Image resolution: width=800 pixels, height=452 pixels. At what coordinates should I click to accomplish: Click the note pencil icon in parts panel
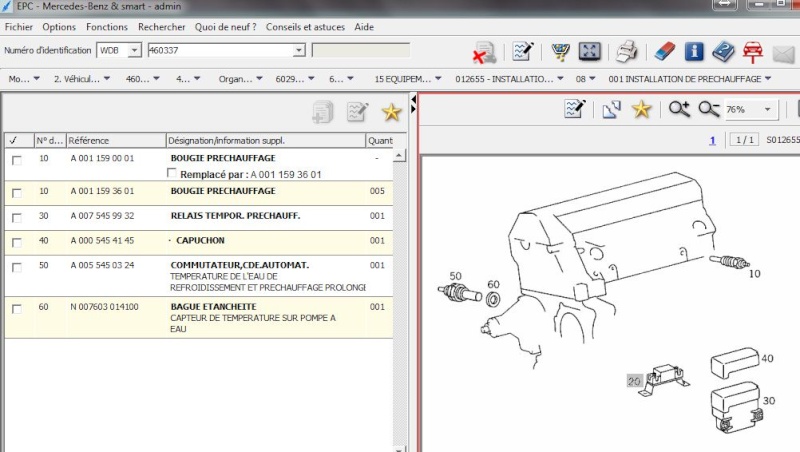(x=357, y=111)
